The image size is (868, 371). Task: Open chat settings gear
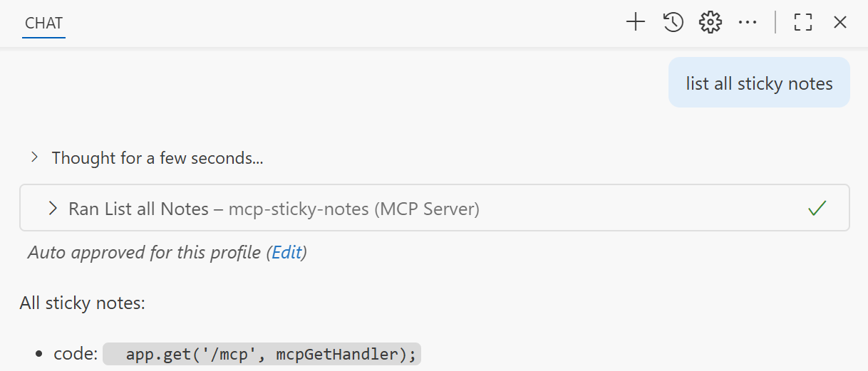pos(711,23)
